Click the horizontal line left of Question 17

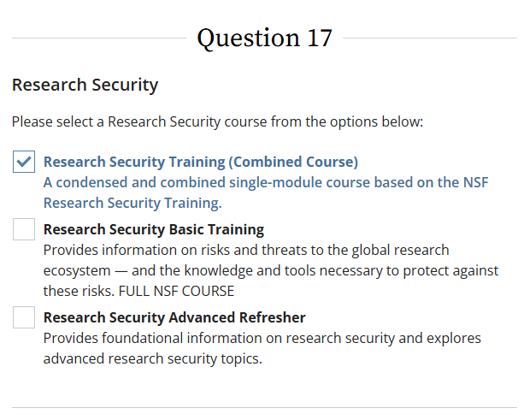tap(98, 38)
